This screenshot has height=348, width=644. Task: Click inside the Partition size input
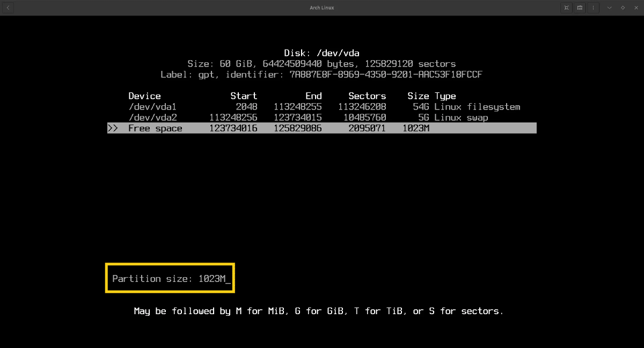[x=214, y=279]
